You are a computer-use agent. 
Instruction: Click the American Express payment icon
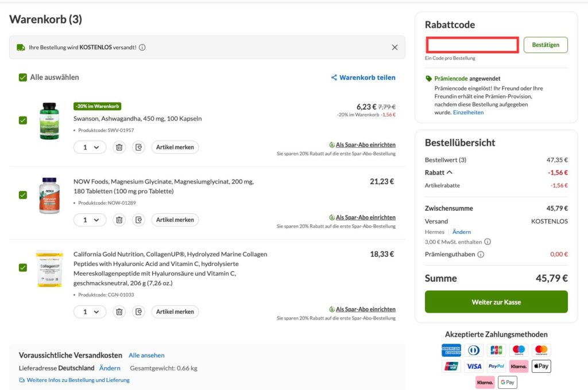[x=451, y=350]
